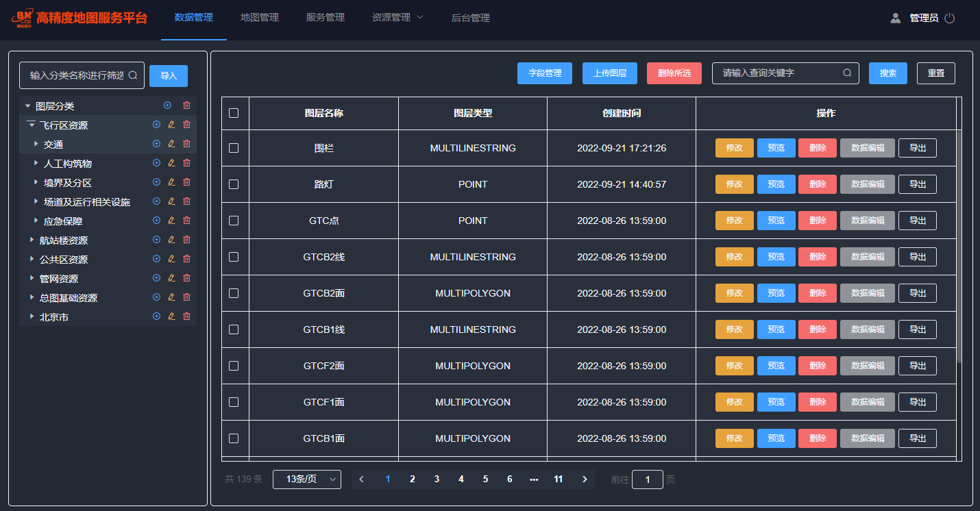Click edit pencil icon for 交通

pos(171,144)
